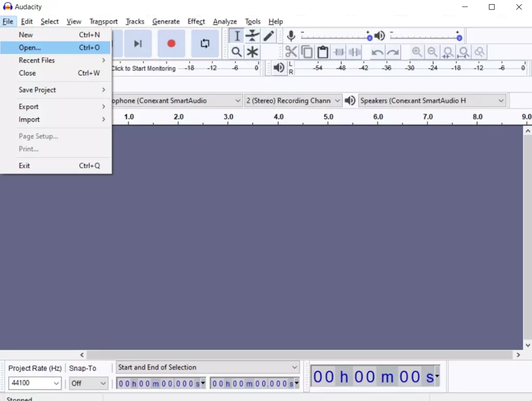
Task: Expand the Recent Files submenu
Action: pos(56,60)
